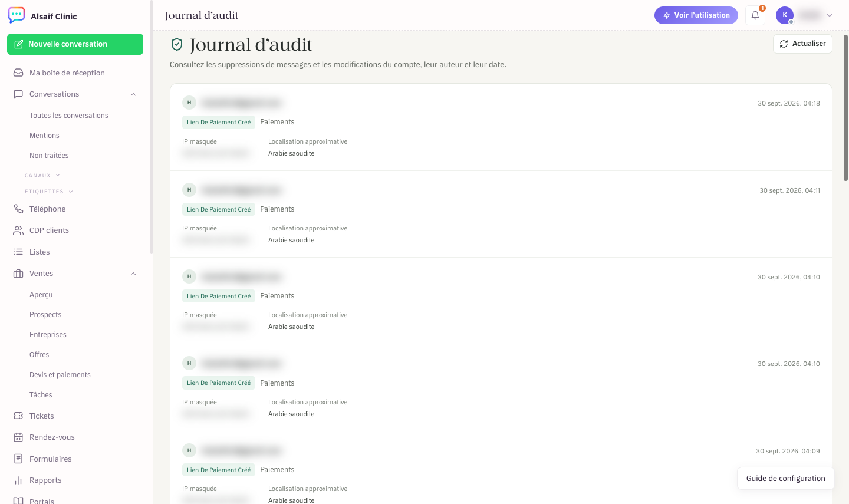The image size is (849, 504).
Task: Click the ticket icon beside Tickets
Action: 18,416
